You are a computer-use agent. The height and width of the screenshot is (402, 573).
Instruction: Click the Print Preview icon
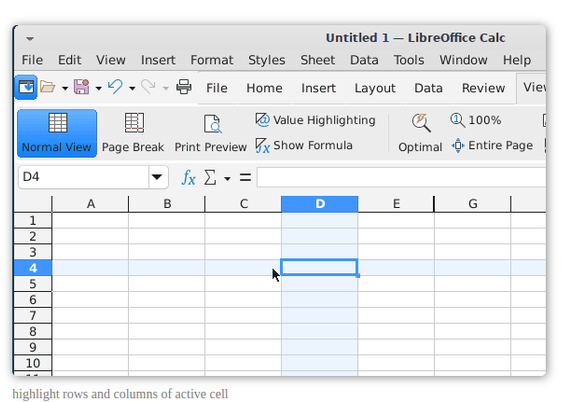click(212, 124)
